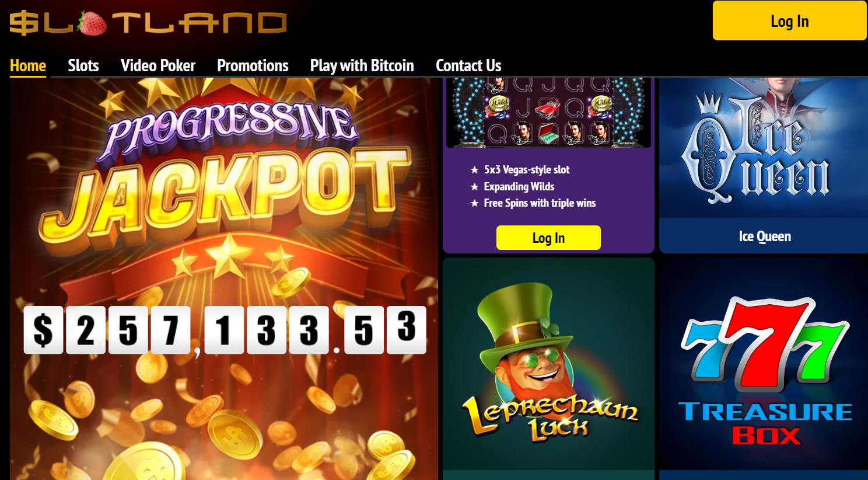Open the Slots menu item

(x=83, y=65)
